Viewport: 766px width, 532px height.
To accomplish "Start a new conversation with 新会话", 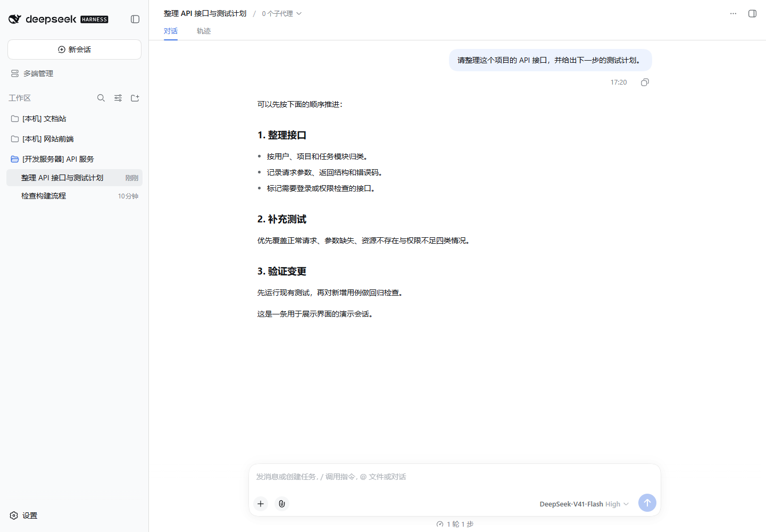I will click(74, 49).
